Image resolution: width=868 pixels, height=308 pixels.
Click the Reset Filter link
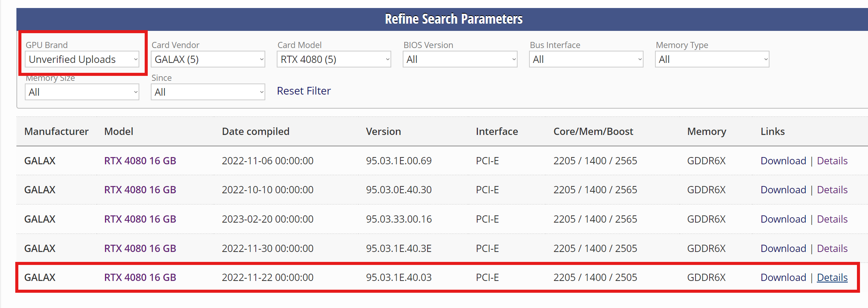coord(303,91)
